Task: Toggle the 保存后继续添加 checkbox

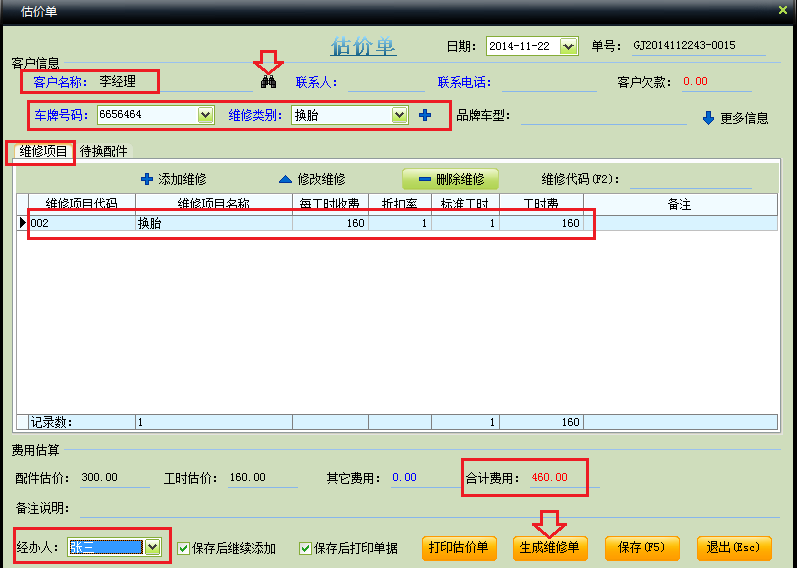Action: (x=183, y=548)
